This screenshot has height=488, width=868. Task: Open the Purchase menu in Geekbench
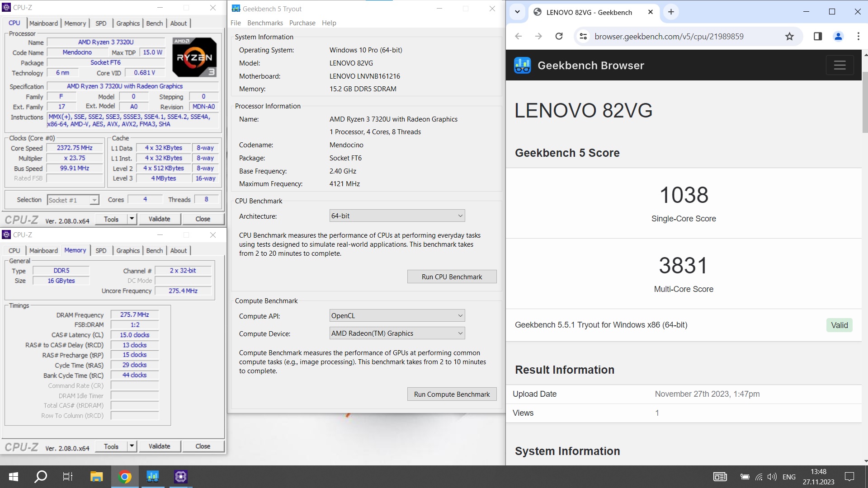pos(302,23)
